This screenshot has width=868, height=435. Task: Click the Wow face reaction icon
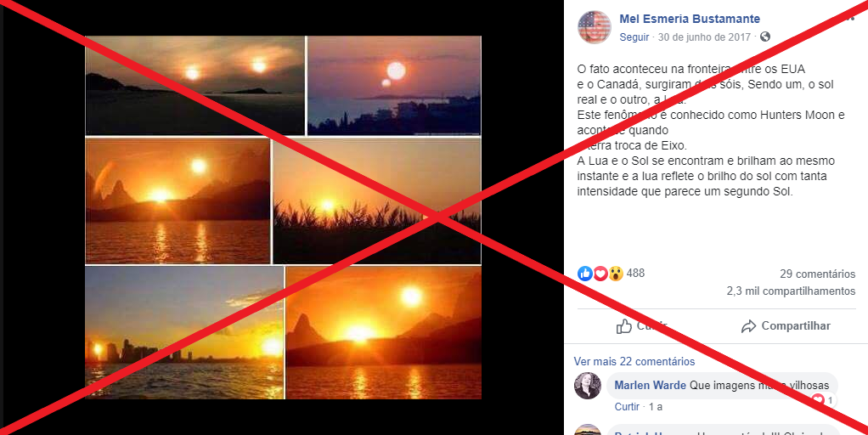pyautogui.click(x=616, y=274)
